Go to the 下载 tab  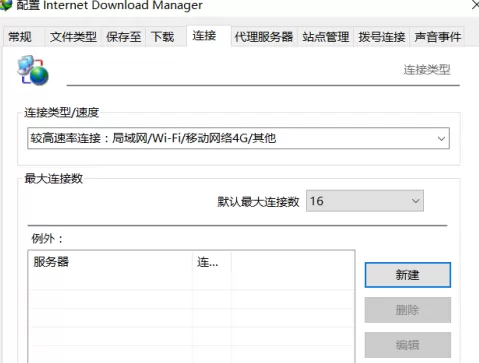pyautogui.click(x=162, y=37)
